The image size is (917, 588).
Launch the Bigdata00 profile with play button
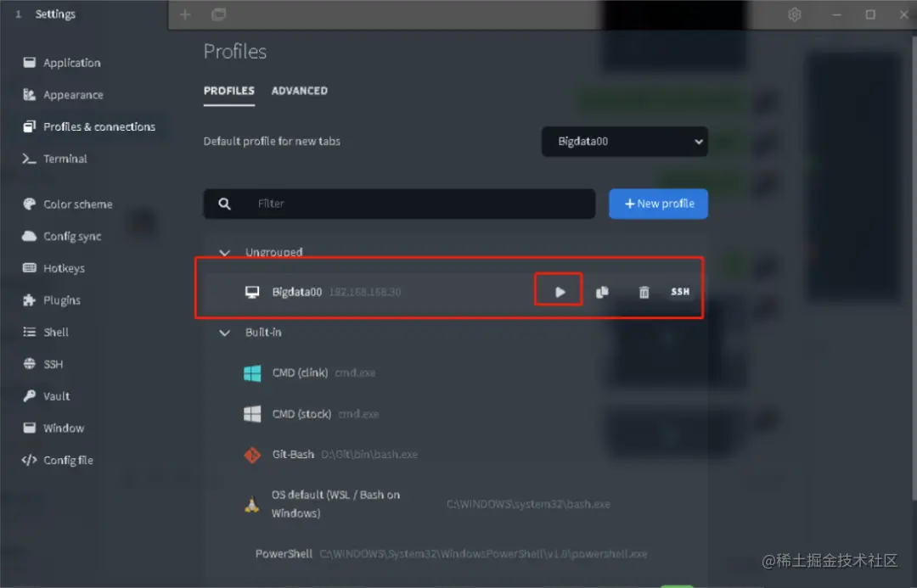560,292
